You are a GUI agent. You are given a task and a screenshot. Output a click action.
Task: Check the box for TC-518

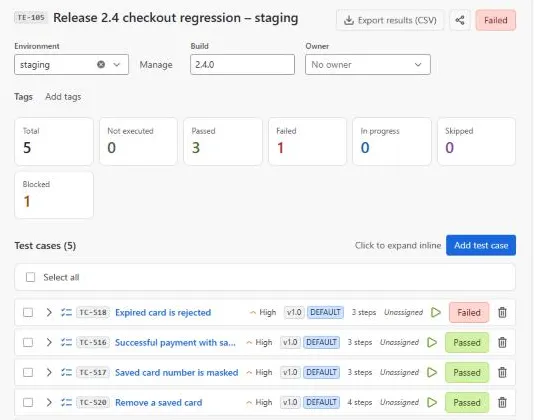(28, 312)
